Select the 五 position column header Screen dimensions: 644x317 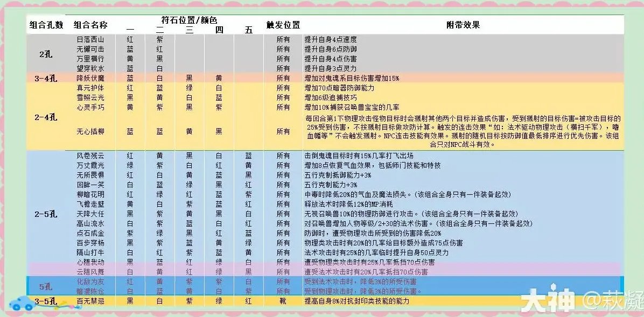click(x=249, y=30)
